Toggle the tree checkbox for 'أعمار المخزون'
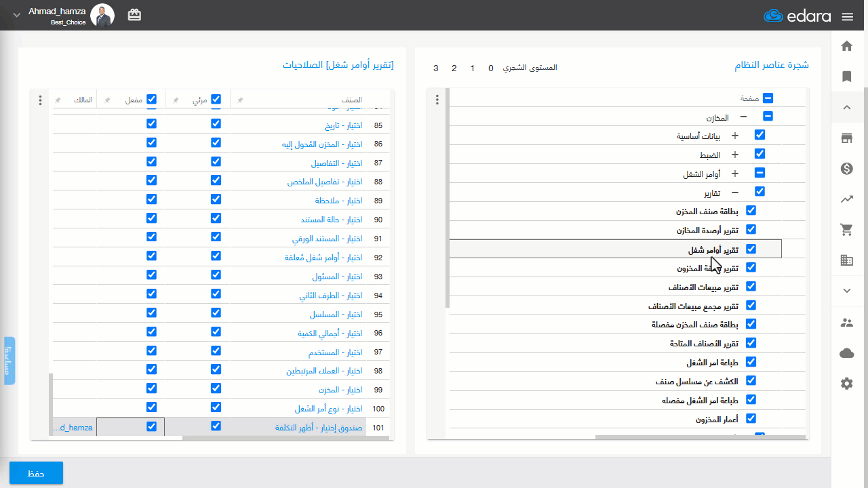Image resolution: width=868 pixels, height=488 pixels. (751, 419)
